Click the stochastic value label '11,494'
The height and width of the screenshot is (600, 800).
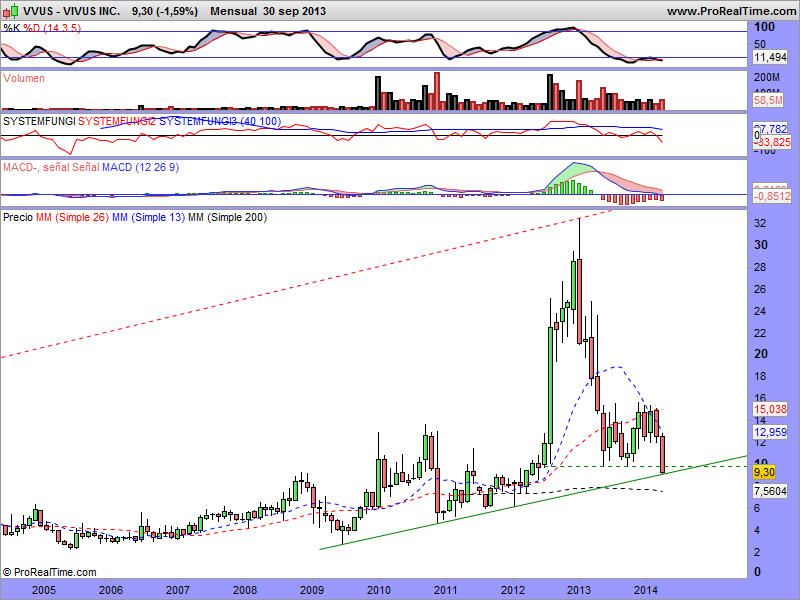pyautogui.click(x=770, y=57)
